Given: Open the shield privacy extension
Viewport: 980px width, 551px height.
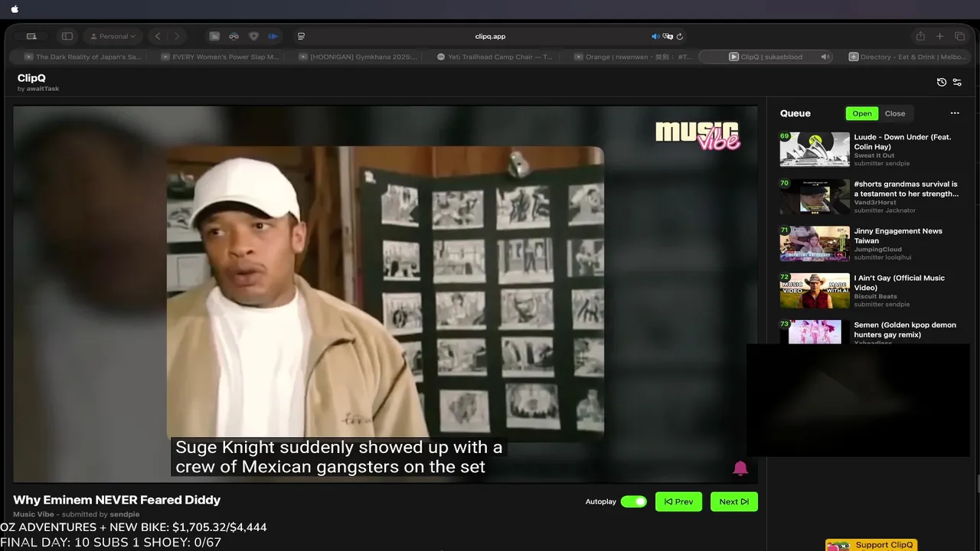Looking at the screenshot, I should click(253, 36).
